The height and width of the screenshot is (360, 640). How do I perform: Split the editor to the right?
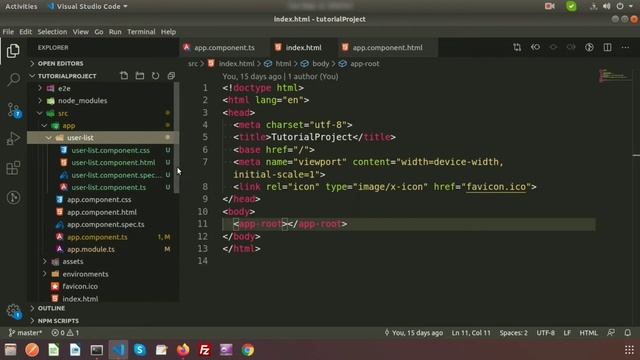(x=607, y=47)
